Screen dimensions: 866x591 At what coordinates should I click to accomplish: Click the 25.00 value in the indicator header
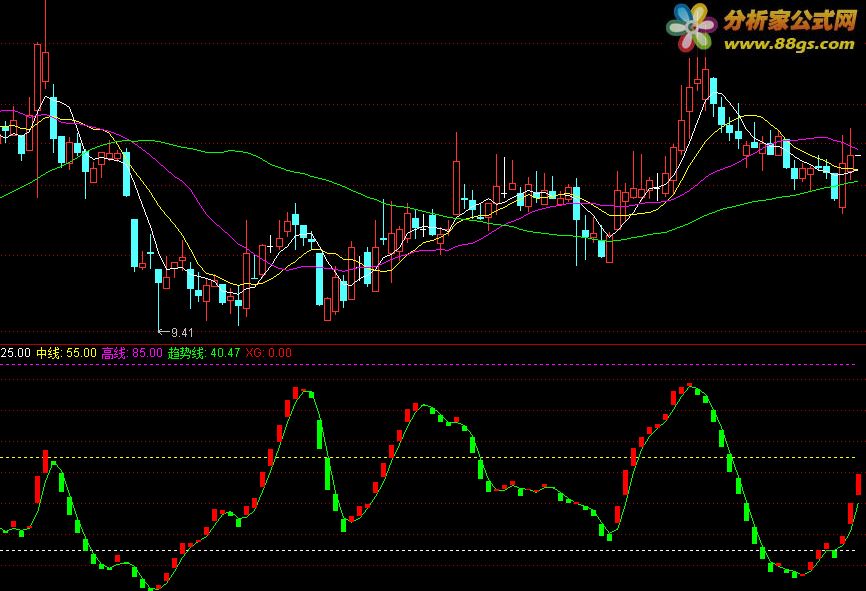[x=15, y=353]
